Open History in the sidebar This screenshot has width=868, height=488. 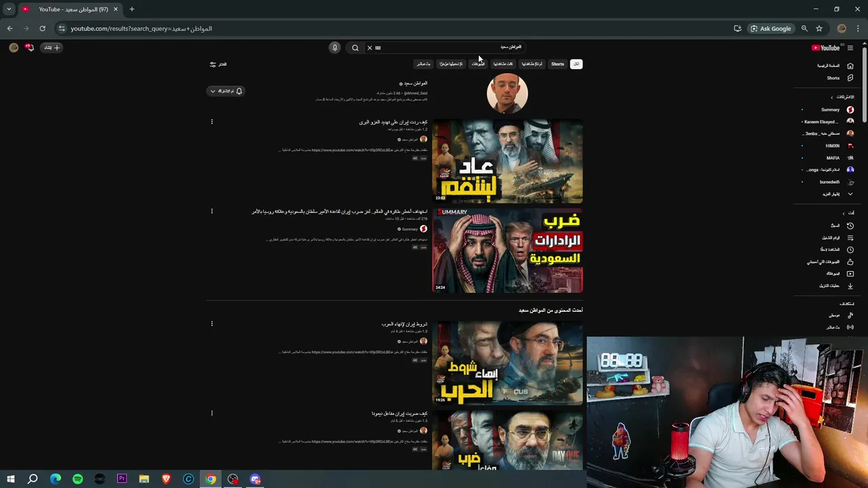pos(841,225)
